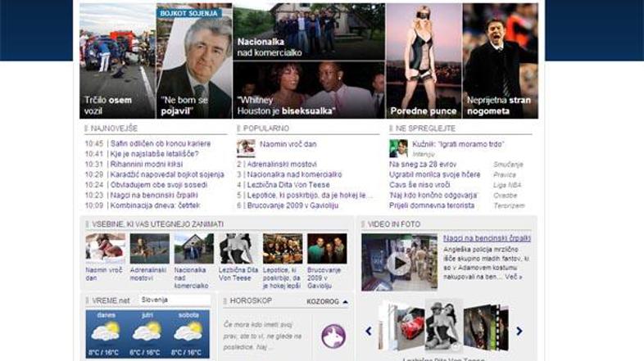Click the Smučanje category label

[508, 165]
